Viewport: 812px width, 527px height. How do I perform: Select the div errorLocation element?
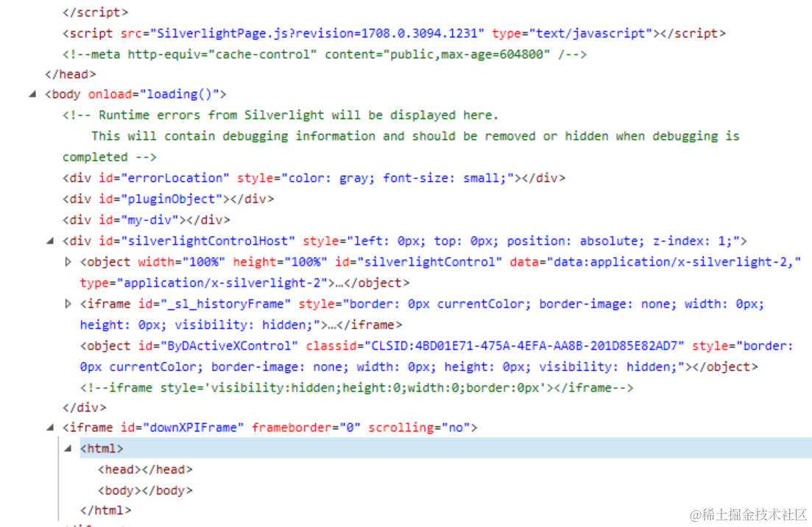coord(314,178)
